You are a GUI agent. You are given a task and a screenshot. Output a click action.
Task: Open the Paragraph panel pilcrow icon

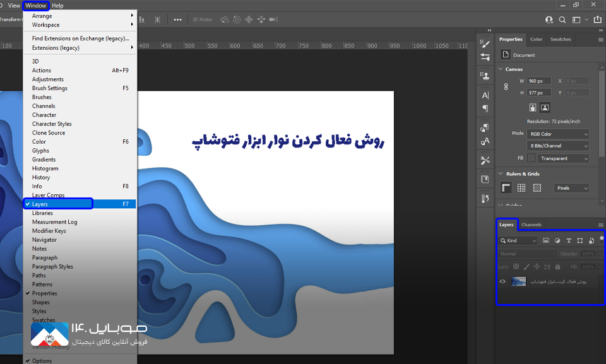click(485, 109)
